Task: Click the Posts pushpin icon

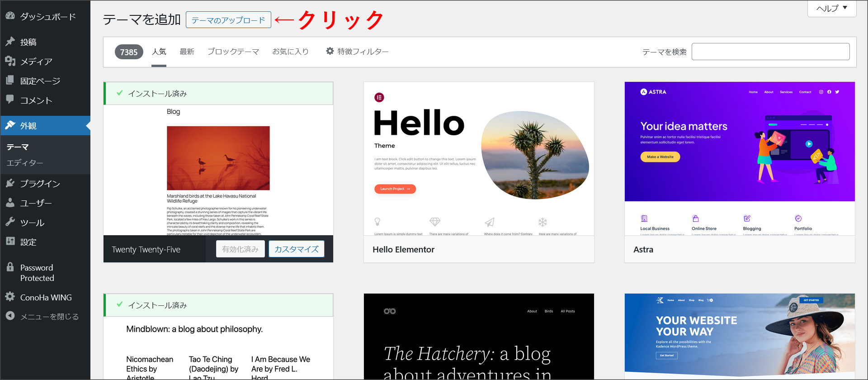Action: (10, 42)
